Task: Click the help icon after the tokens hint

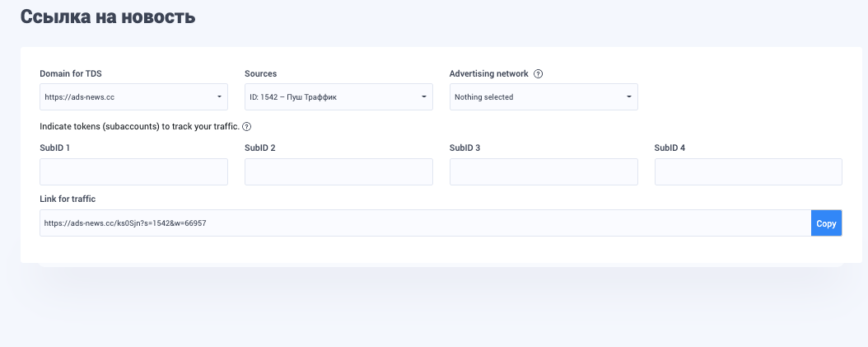Action: click(x=246, y=127)
